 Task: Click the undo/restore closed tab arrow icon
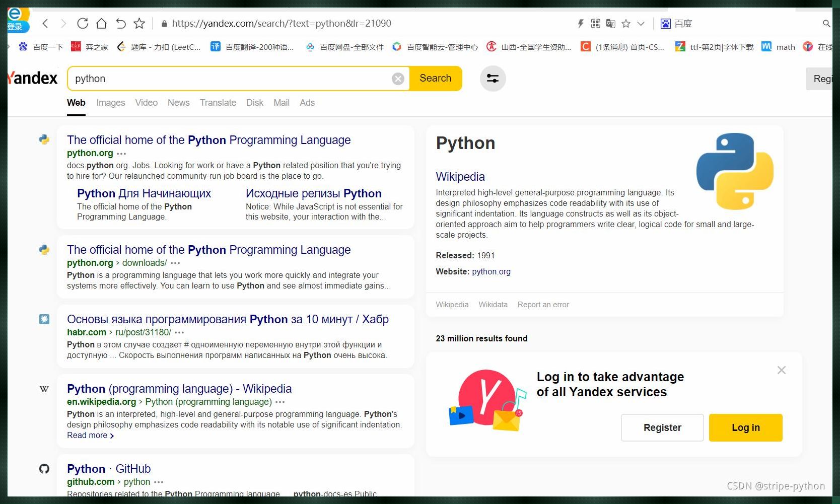pyautogui.click(x=120, y=23)
